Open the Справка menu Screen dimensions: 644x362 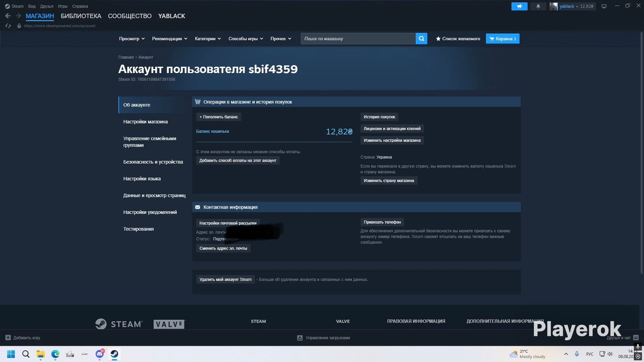80,6
